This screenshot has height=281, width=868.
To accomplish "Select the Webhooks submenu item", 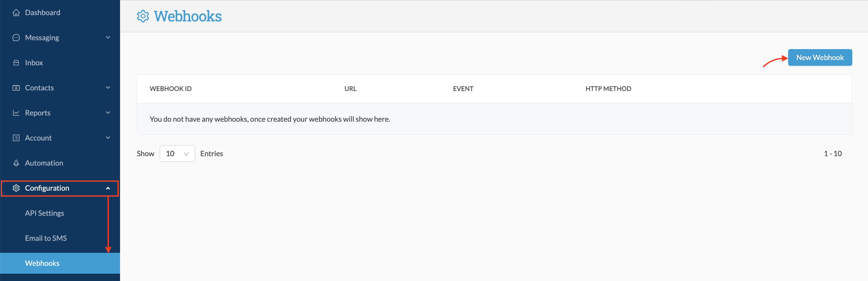I will pyautogui.click(x=60, y=263).
